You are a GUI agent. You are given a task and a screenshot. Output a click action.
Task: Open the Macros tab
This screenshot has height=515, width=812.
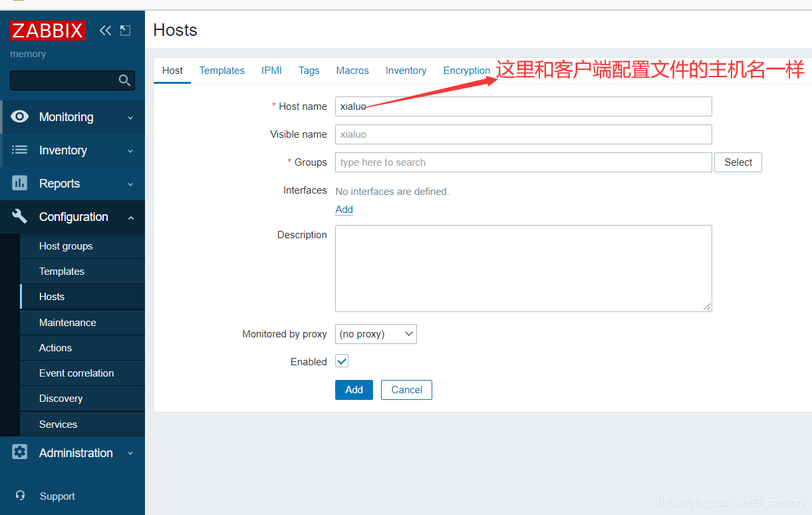coord(352,71)
